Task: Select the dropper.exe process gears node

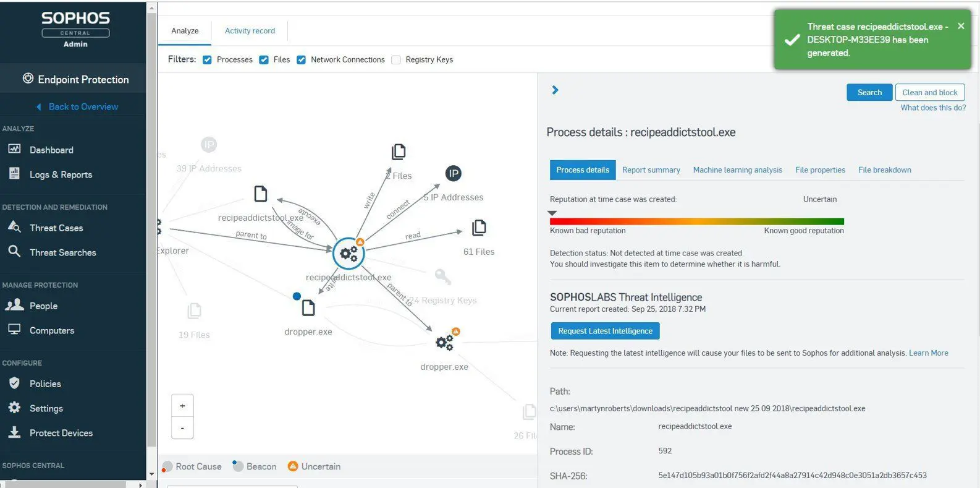Action: [x=444, y=342]
